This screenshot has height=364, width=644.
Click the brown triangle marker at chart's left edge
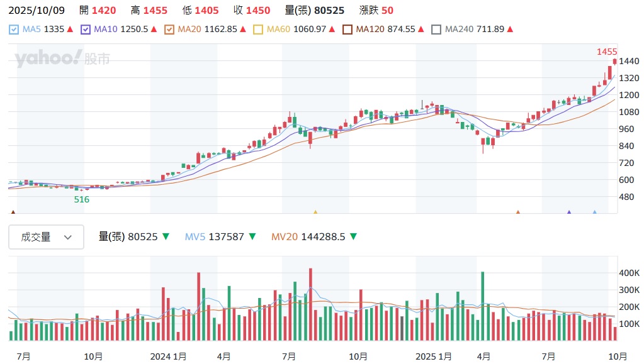coord(13,212)
